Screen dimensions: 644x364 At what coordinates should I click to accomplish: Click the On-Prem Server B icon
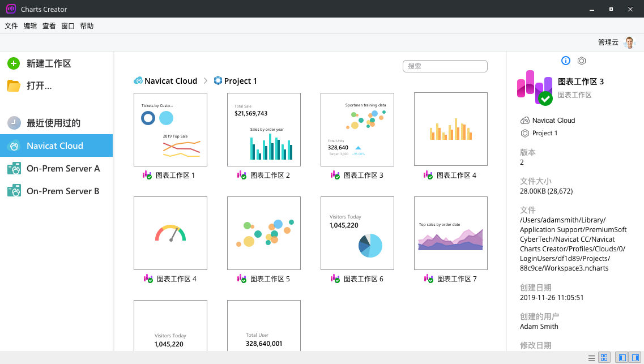click(x=14, y=191)
